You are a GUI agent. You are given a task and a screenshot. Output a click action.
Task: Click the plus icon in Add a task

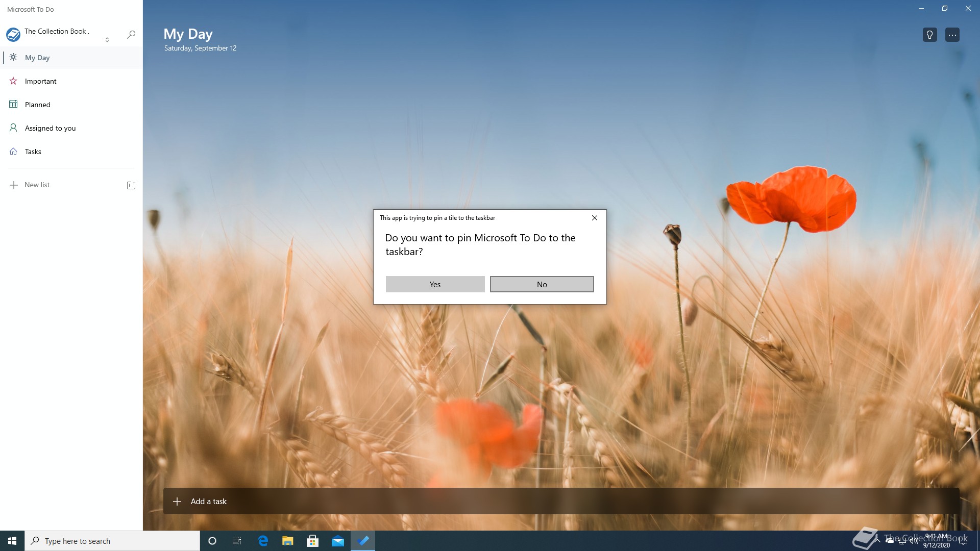tap(177, 502)
